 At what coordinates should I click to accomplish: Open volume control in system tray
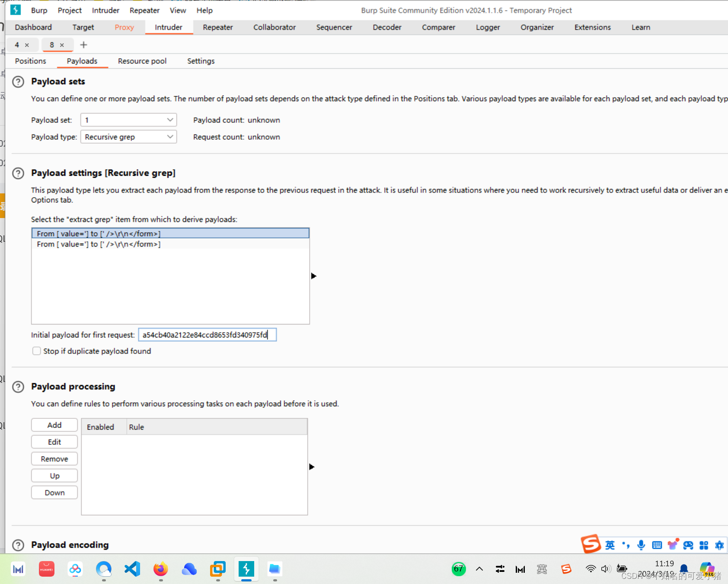click(606, 569)
